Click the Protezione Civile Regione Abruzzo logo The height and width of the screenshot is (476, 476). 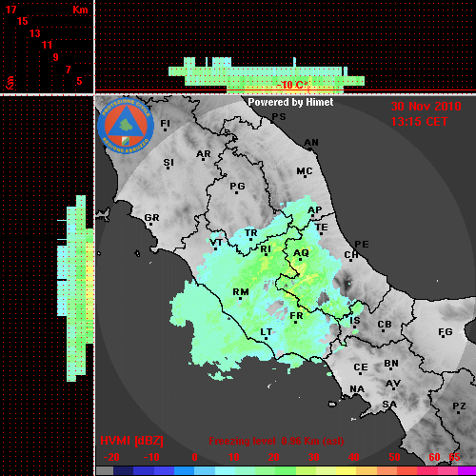pos(126,126)
